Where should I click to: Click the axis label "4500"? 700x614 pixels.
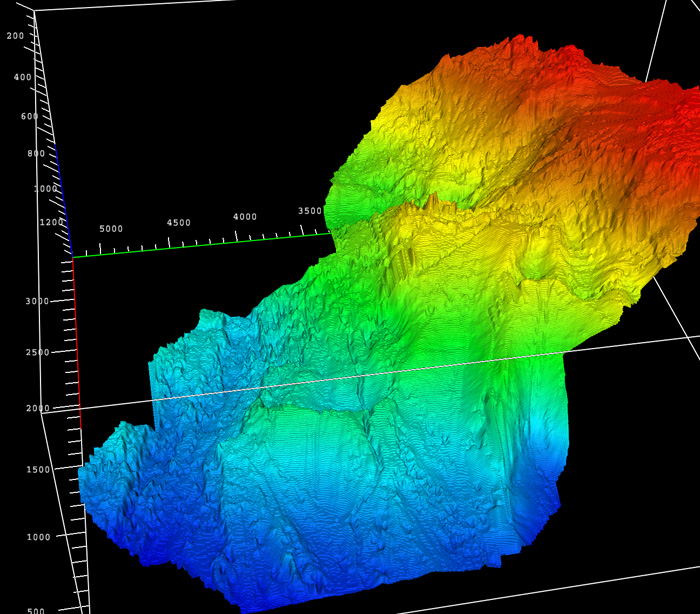click(179, 223)
